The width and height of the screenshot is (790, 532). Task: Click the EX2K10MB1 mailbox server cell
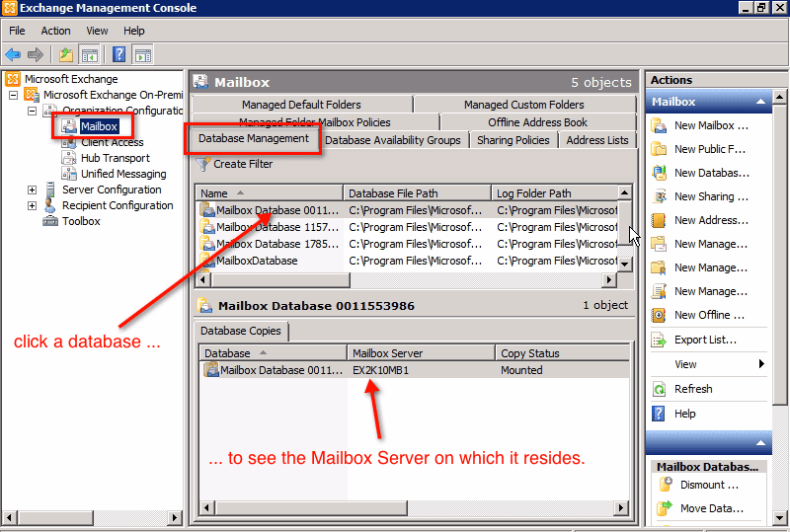click(381, 370)
